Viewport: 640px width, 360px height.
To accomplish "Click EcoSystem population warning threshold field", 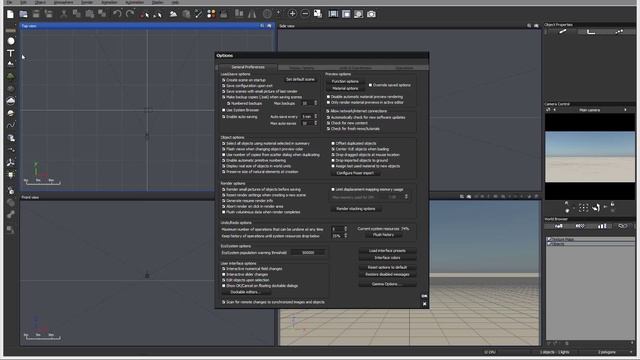I will pos(308,253).
